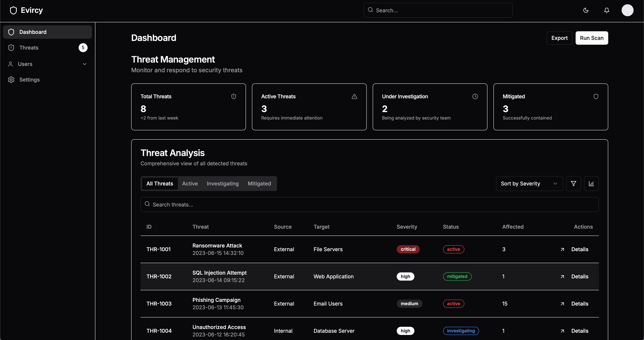
Task: Switch to the Investigating tab
Action: (222, 183)
